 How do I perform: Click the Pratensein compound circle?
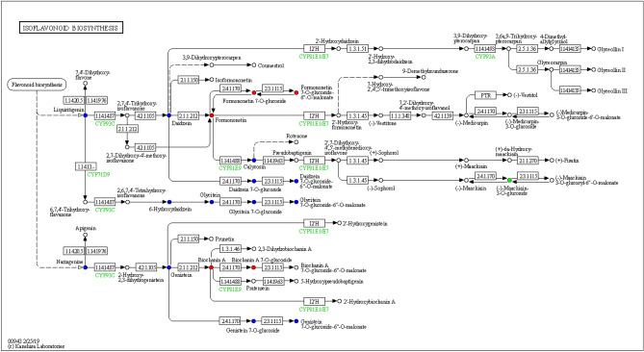254,281
